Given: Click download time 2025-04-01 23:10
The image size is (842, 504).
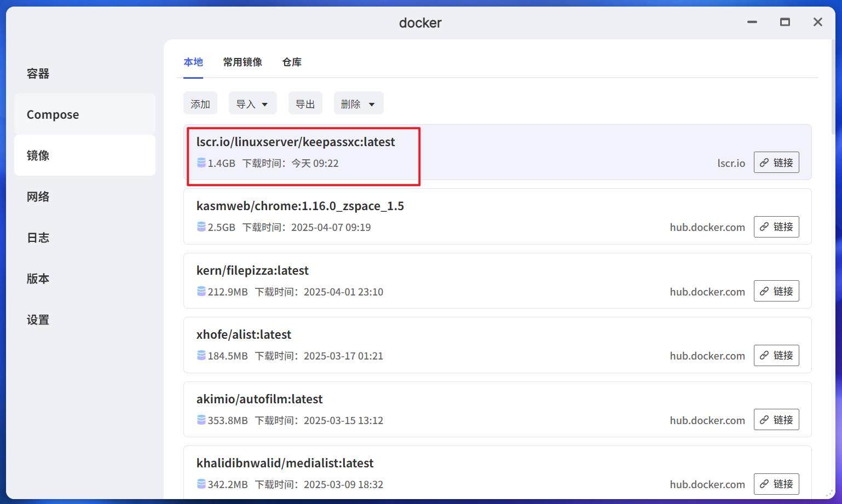Looking at the screenshot, I should (x=343, y=292).
